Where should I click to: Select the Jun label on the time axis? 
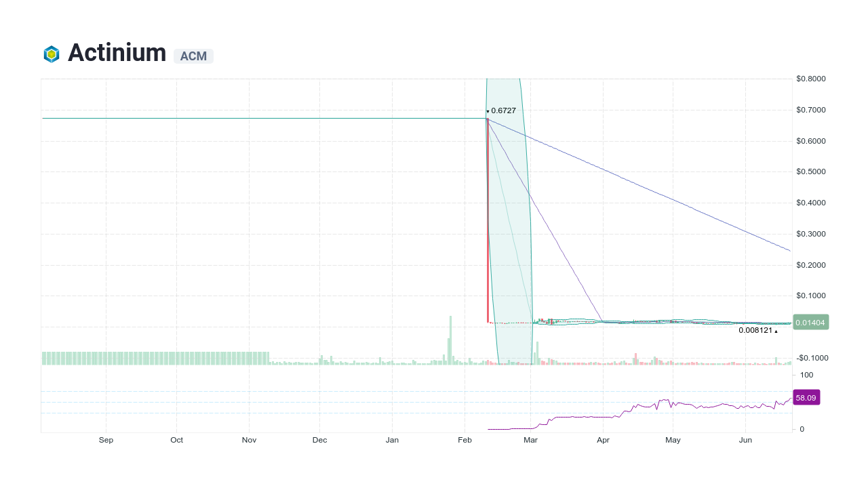745,440
